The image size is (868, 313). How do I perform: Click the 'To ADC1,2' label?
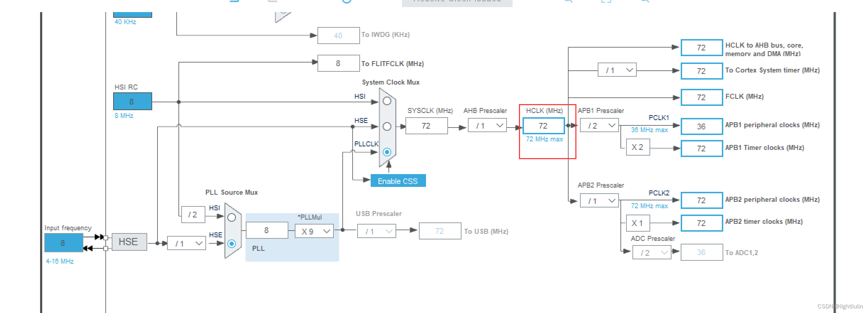(x=742, y=253)
